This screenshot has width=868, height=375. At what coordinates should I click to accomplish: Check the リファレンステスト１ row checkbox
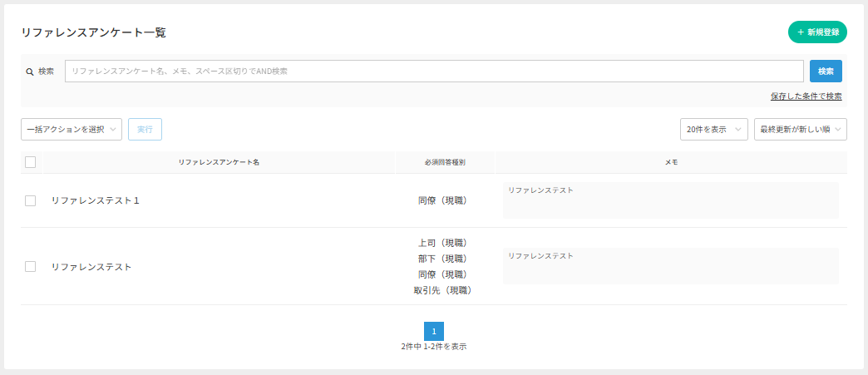click(31, 200)
